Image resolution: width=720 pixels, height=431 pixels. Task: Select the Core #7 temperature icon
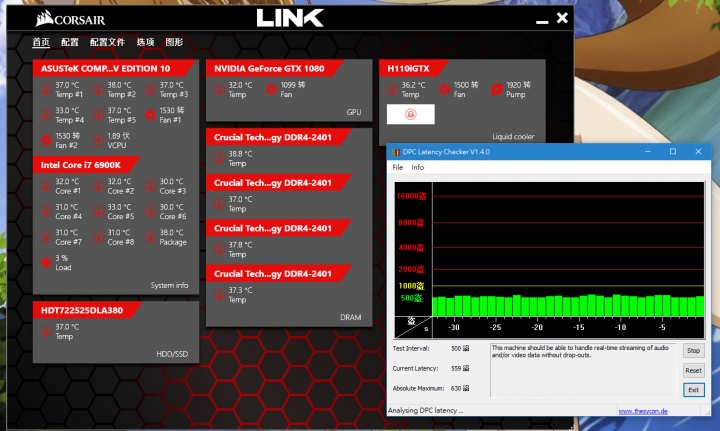point(46,237)
